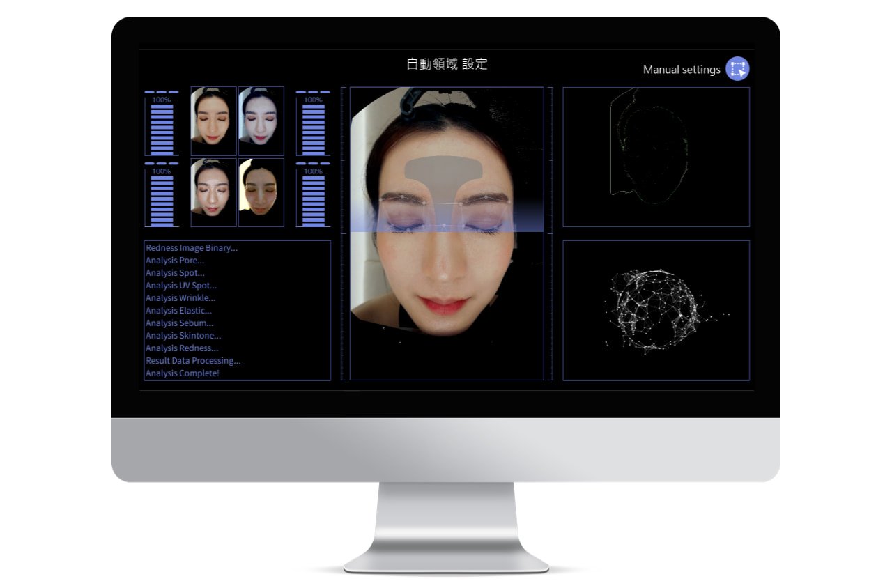Viewport: 892px width, 588px height.
Task: Select 'Analysis Complete!' log line
Action: (x=183, y=373)
